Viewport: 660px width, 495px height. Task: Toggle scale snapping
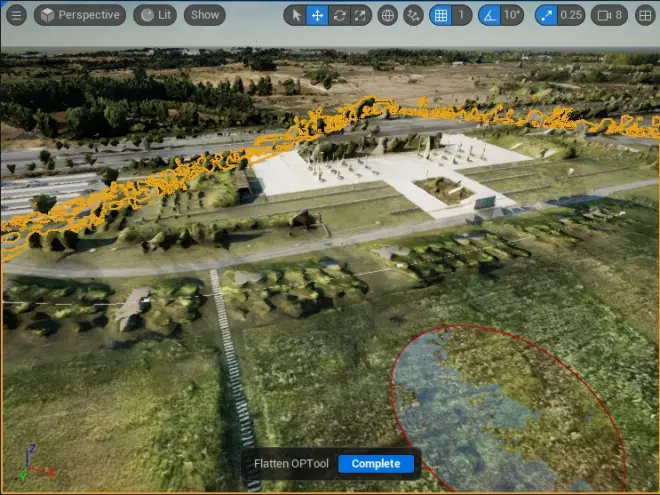pos(546,16)
